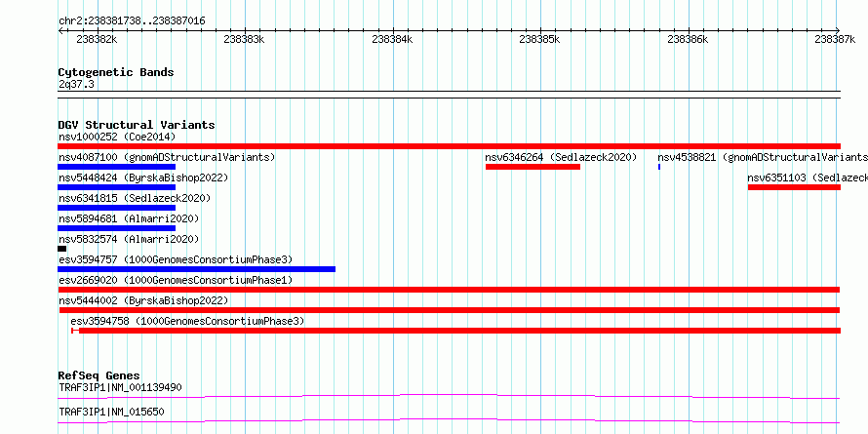Open nsv4087100 gnomAD variant label
Screen dimensions: 868x434
pos(167,158)
